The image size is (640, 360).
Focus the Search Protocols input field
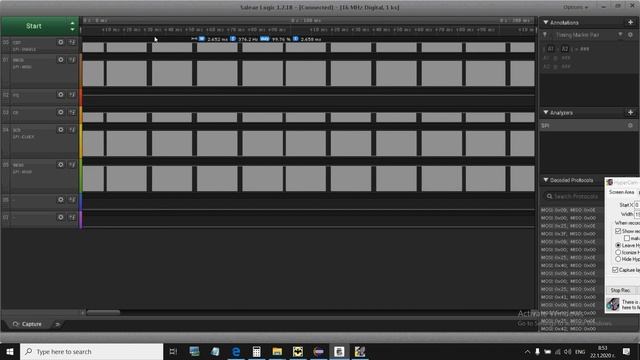[575, 196]
